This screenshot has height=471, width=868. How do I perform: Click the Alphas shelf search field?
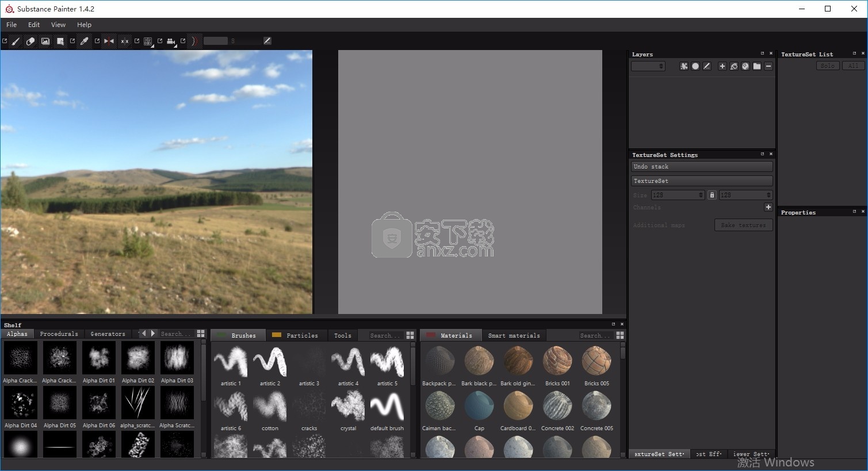(x=176, y=334)
